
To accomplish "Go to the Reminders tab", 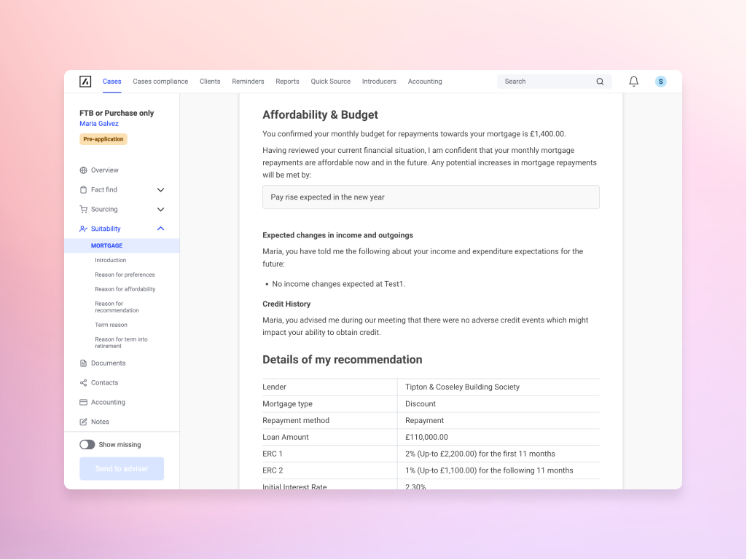I will 248,82.
